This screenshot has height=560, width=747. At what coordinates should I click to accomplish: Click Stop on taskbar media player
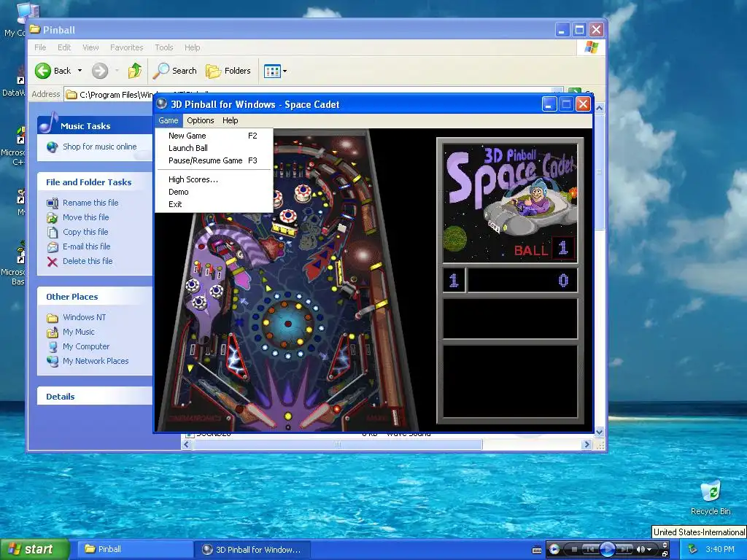tap(575, 550)
